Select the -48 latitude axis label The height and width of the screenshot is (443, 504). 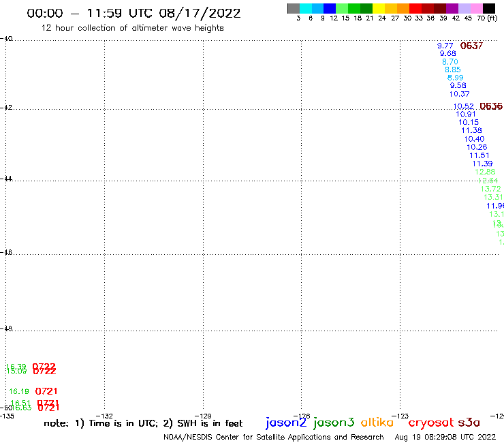click(6, 329)
